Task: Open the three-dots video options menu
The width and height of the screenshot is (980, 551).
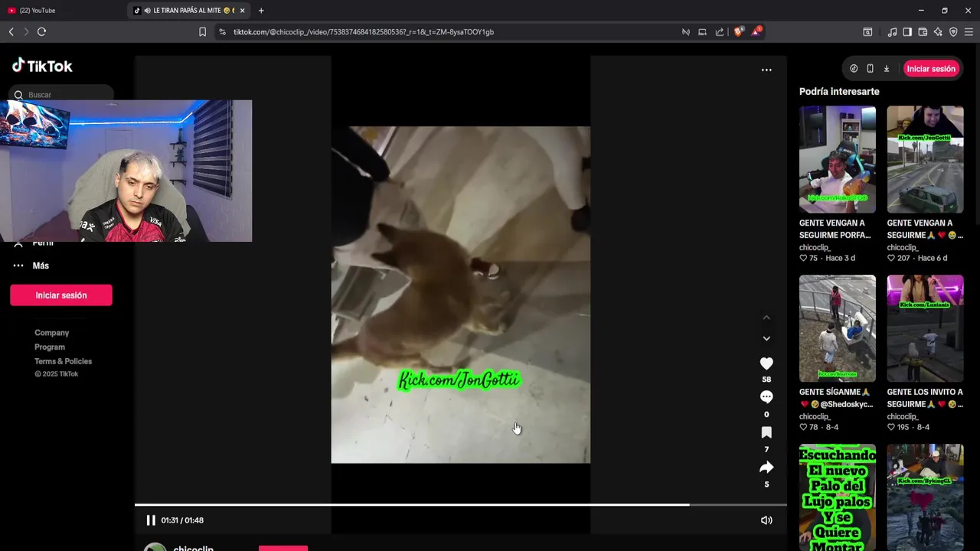Action: click(x=766, y=70)
